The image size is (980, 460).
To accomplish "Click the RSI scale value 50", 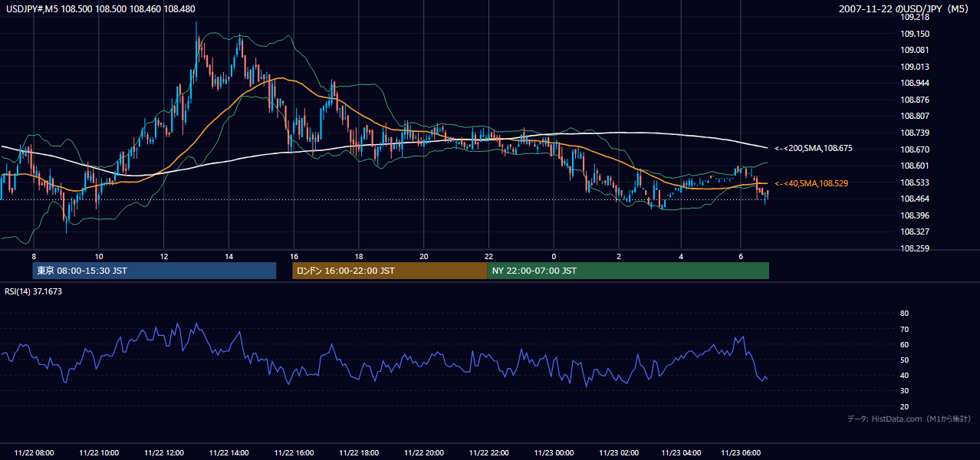I will pos(904,360).
